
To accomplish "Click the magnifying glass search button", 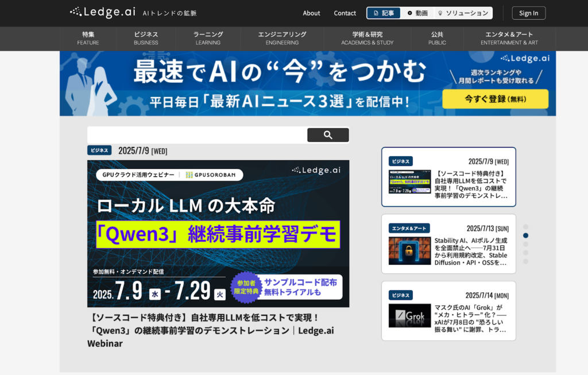I will pos(328,135).
